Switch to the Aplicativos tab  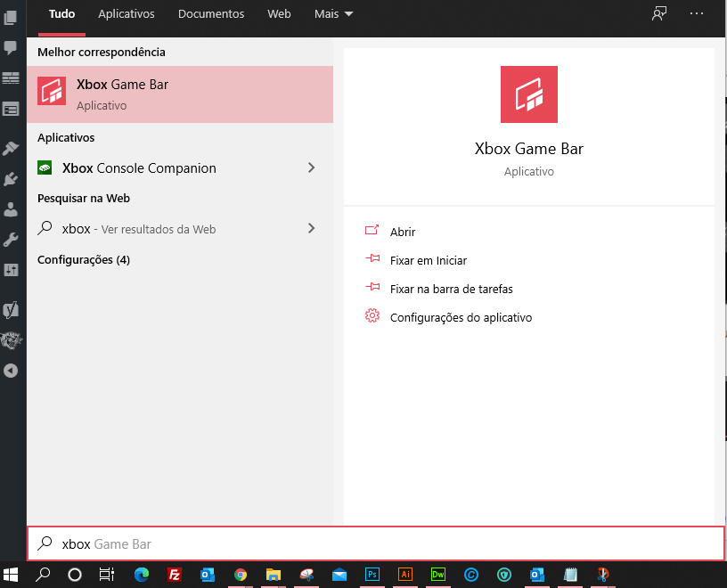tap(127, 14)
